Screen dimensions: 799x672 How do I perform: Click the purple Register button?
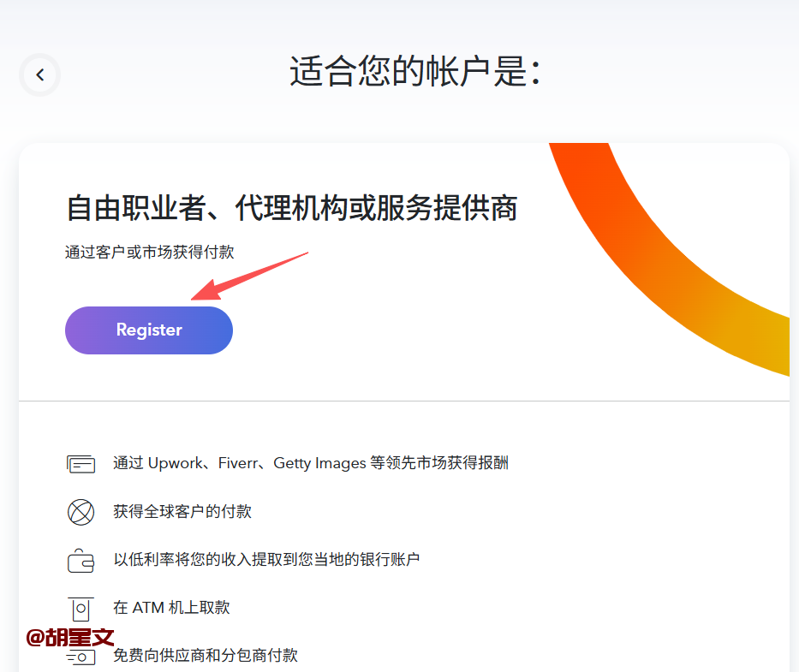[x=149, y=330]
